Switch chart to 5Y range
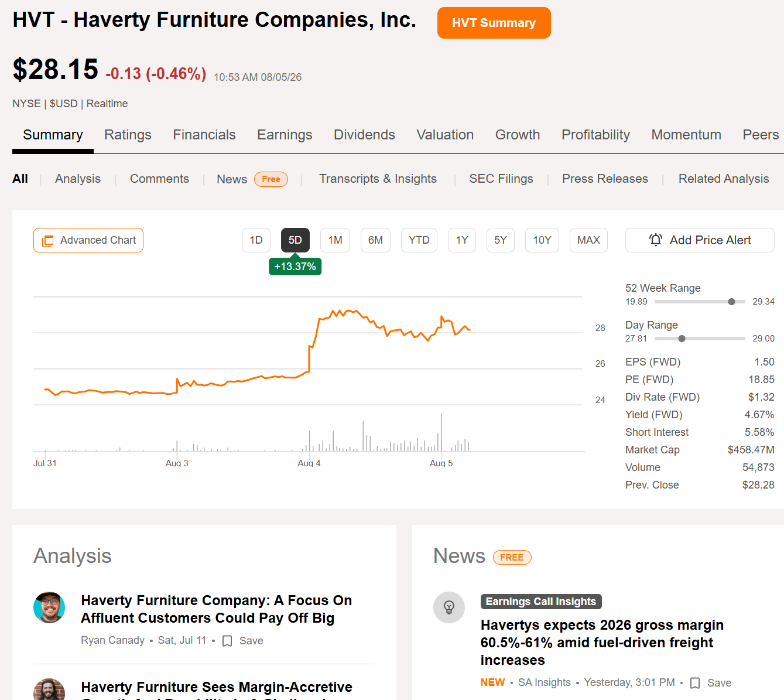784x700 pixels. tap(501, 240)
